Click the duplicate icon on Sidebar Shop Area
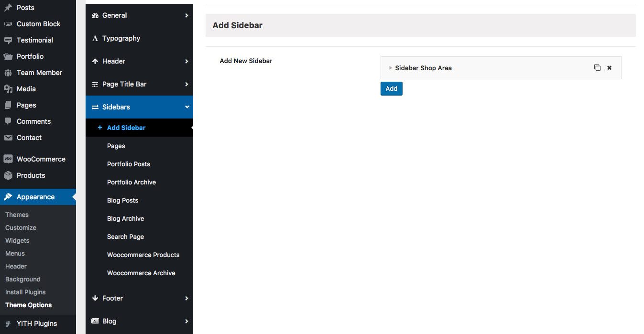 point(597,68)
